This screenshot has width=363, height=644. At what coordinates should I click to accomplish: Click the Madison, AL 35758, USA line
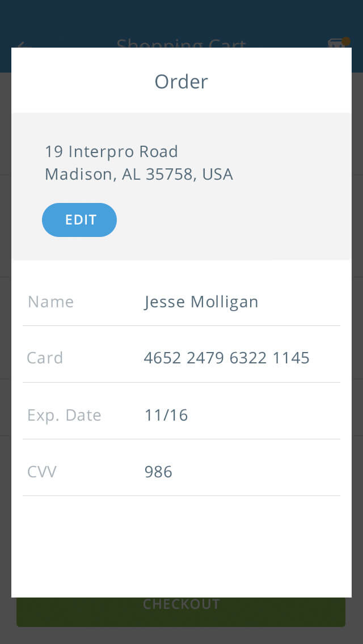(x=139, y=174)
